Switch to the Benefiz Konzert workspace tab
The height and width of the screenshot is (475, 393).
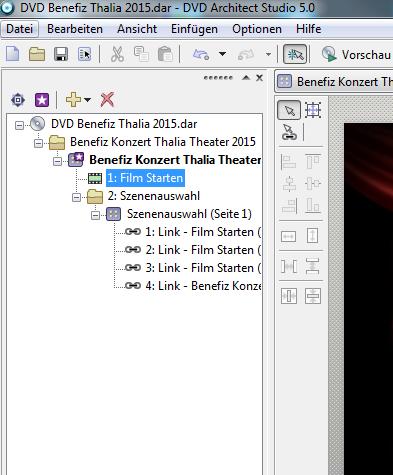[333, 81]
